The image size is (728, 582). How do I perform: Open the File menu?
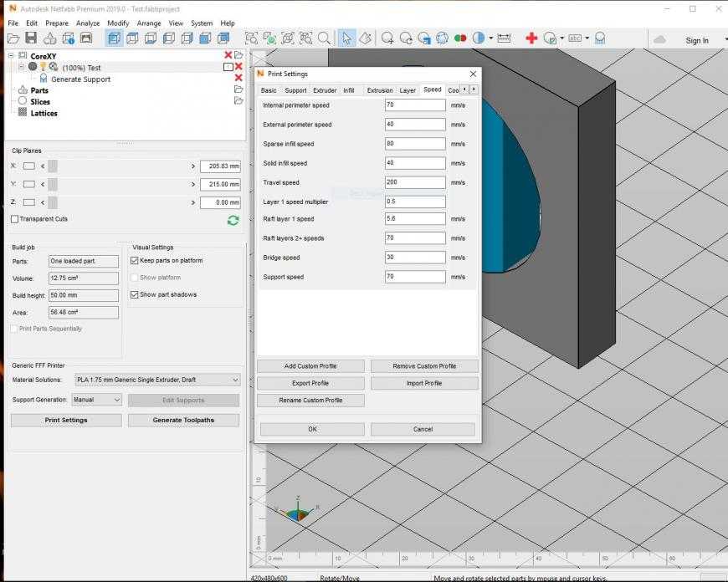click(13, 23)
